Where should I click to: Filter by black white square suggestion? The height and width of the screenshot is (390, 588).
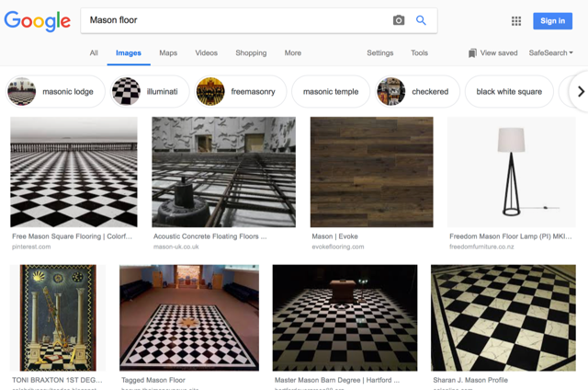coord(509,91)
